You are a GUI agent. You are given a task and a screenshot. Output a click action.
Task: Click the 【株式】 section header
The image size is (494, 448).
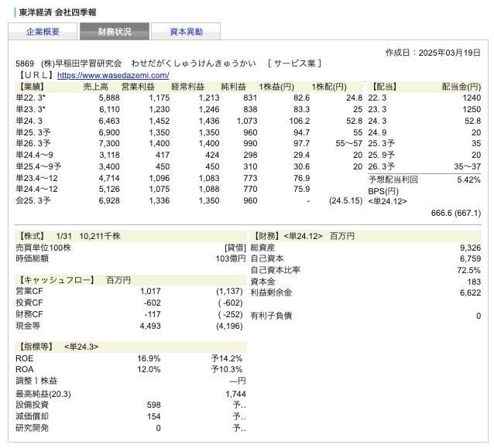pyautogui.click(x=32, y=236)
